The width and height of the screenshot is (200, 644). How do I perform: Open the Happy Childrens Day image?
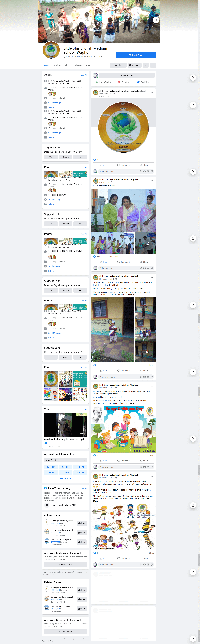point(124,429)
